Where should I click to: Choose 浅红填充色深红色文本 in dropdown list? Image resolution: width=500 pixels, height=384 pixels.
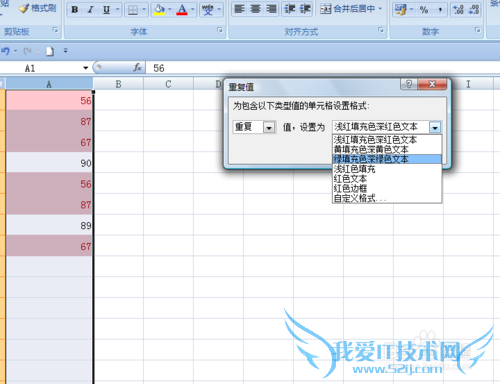coord(387,140)
